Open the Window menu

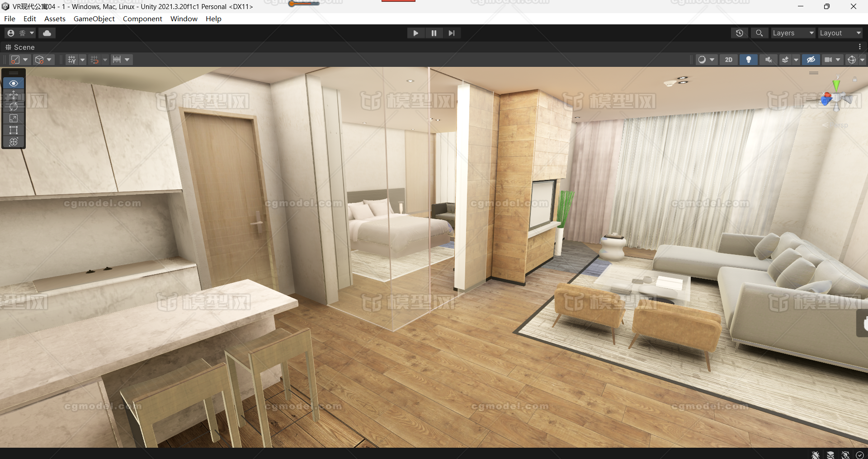click(x=184, y=19)
